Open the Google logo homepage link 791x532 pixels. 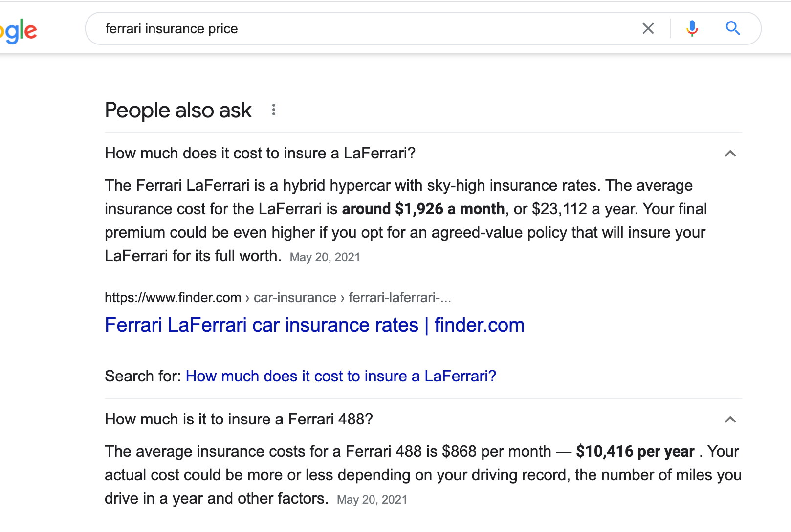pos(19,31)
